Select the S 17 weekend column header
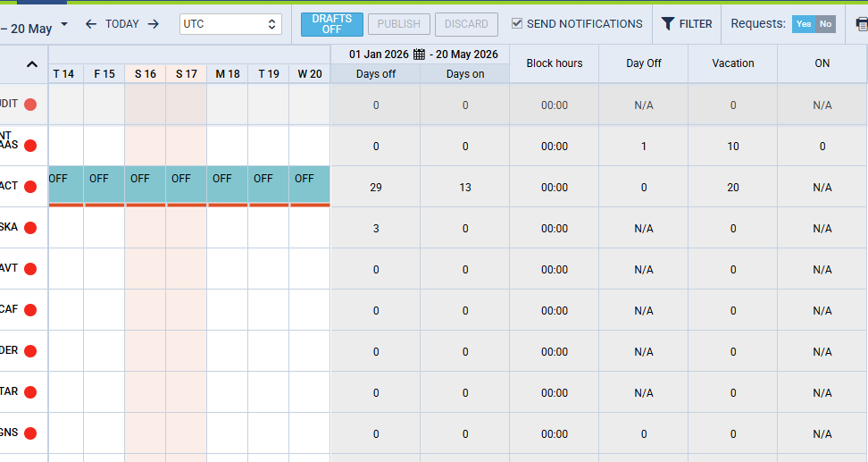The width and height of the screenshot is (868, 462). click(x=186, y=73)
